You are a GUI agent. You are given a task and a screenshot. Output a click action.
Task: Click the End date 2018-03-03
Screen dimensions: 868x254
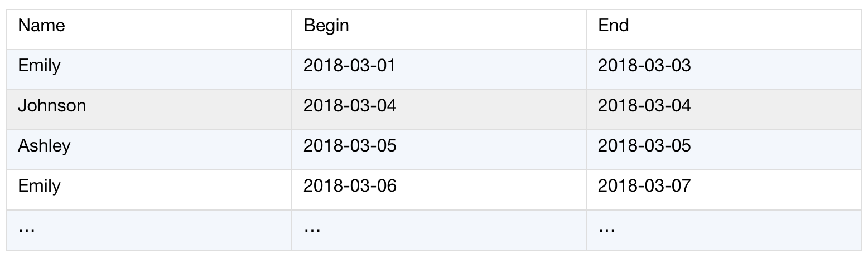click(644, 66)
